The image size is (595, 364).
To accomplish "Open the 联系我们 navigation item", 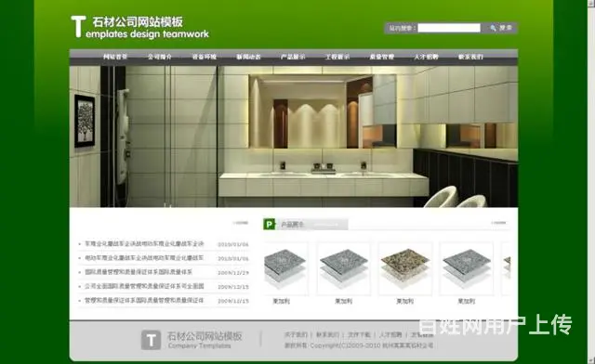I will (470, 57).
